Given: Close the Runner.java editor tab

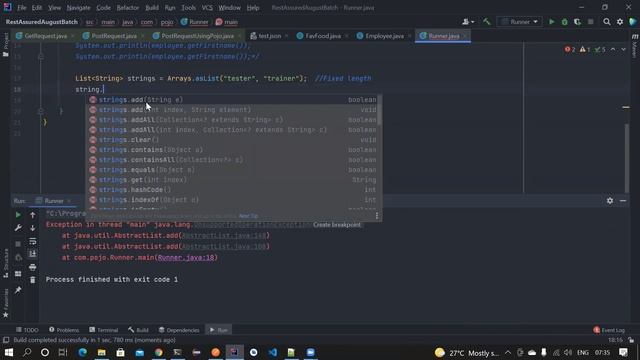Looking at the screenshot, I should 464,36.
